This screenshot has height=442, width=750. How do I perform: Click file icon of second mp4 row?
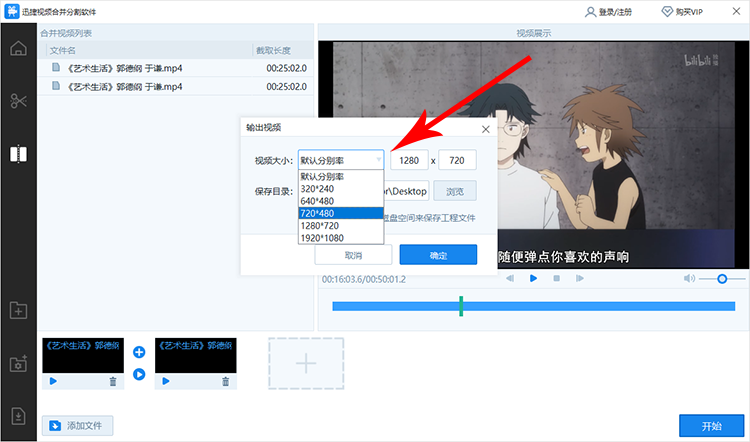(x=56, y=86)
